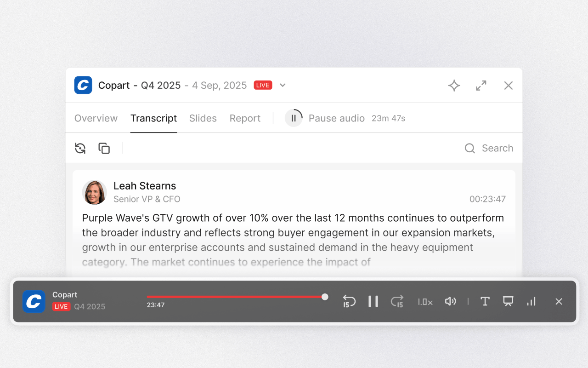Copy the transcript with the copy icon
Screen dimensions: 588x368
(104, 148)
